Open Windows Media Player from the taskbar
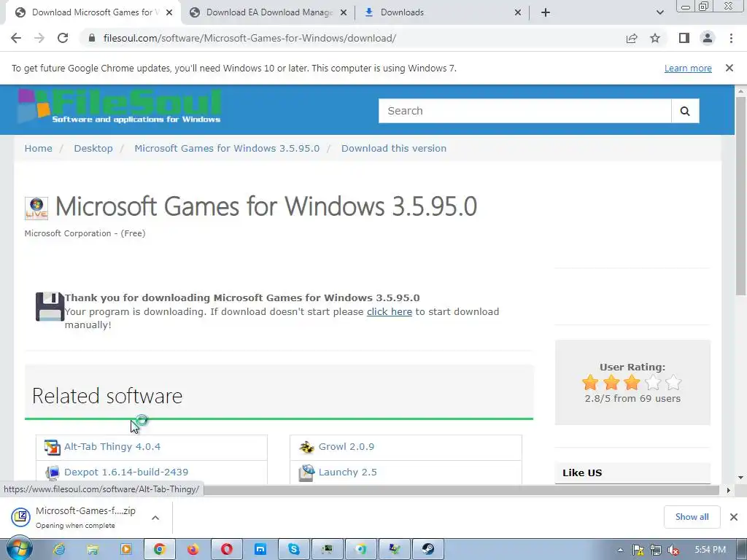Screen dimensions: 747x560 tap(125, 550)
